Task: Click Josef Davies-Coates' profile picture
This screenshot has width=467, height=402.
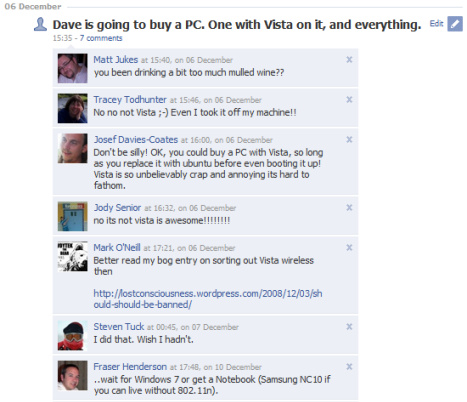Action: 73,148
